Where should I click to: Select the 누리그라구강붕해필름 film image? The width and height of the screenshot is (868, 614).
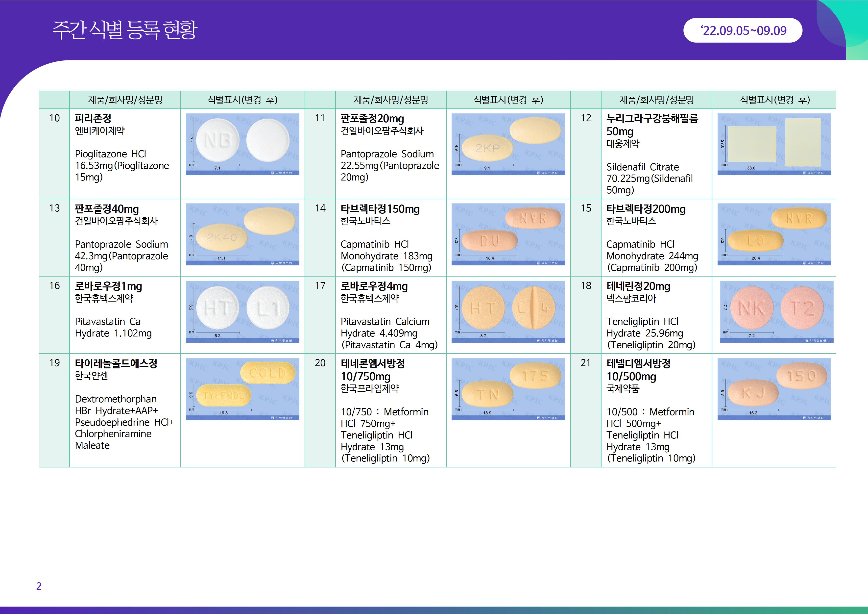[x=774, y=144]
